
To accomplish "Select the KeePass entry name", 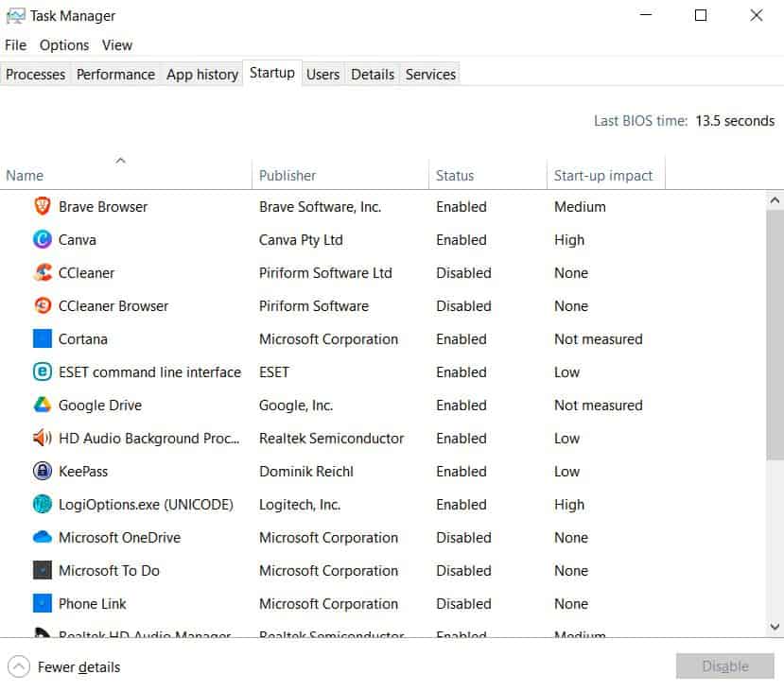I will click(x=83, y=471).
